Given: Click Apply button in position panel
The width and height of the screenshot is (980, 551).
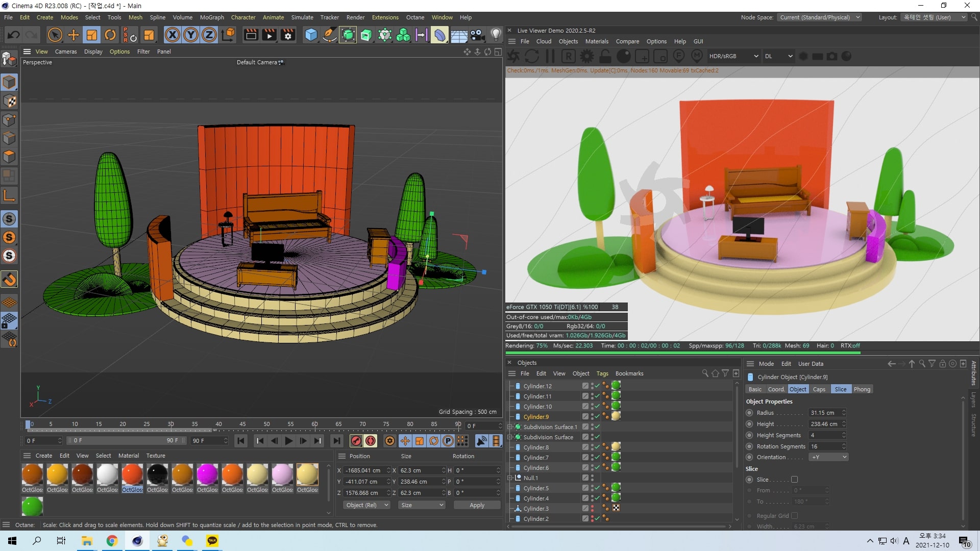Looking at the screenshot, I should [477, 505].
